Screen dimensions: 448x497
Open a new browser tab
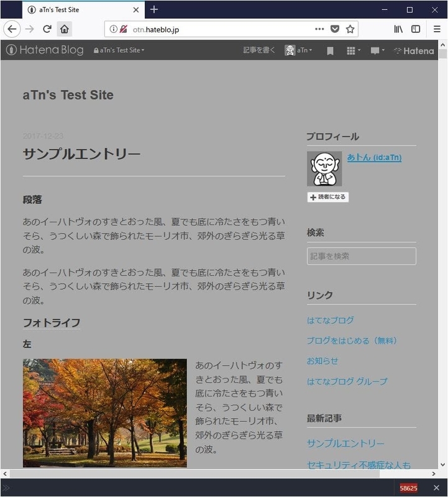click(x=154, y=9)
